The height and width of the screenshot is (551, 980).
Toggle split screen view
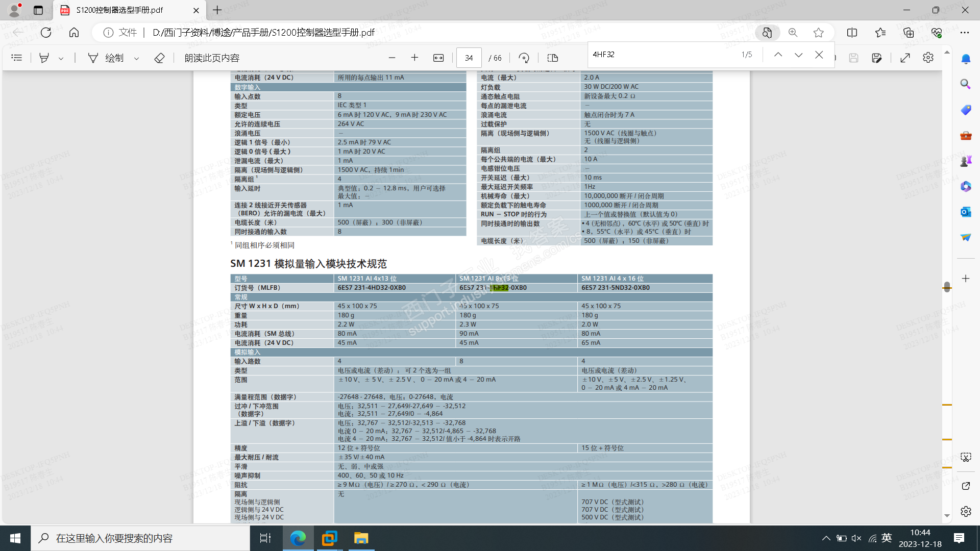click(852, 33)
